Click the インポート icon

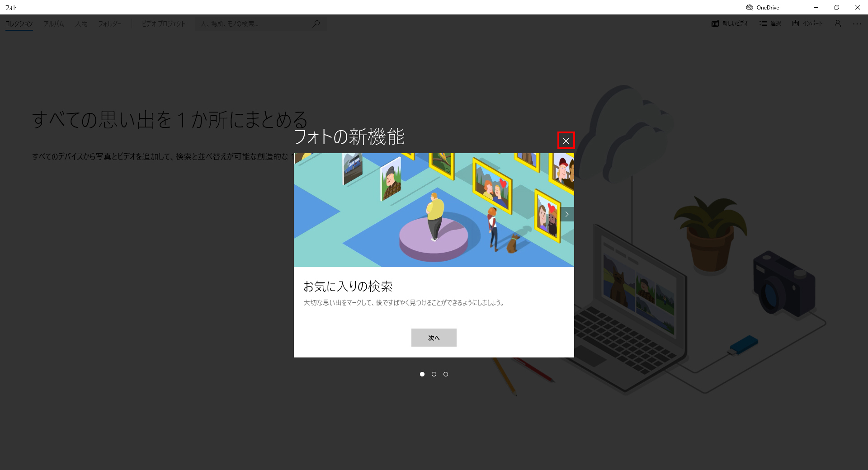click(796, 23)
